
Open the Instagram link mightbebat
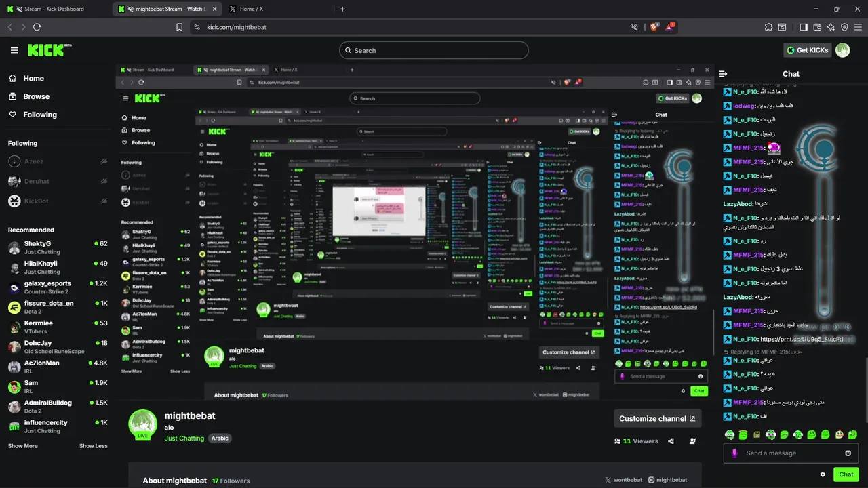coord(667,480)
